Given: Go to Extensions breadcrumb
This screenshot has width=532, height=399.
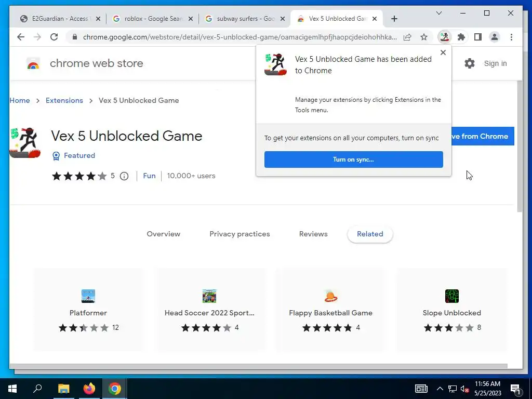Looking at the screenshot, I should click(64, 100).
